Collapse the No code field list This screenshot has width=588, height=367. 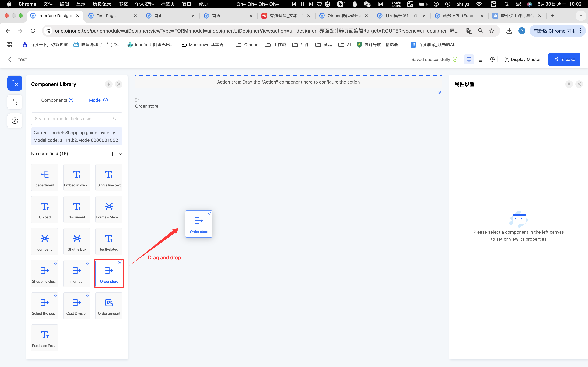(121, 154)
